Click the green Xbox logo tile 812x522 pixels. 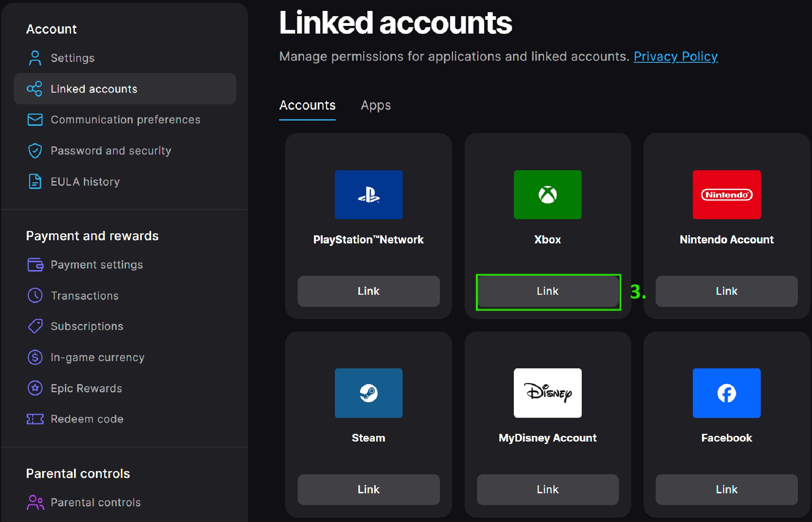(x=547, y=194)
